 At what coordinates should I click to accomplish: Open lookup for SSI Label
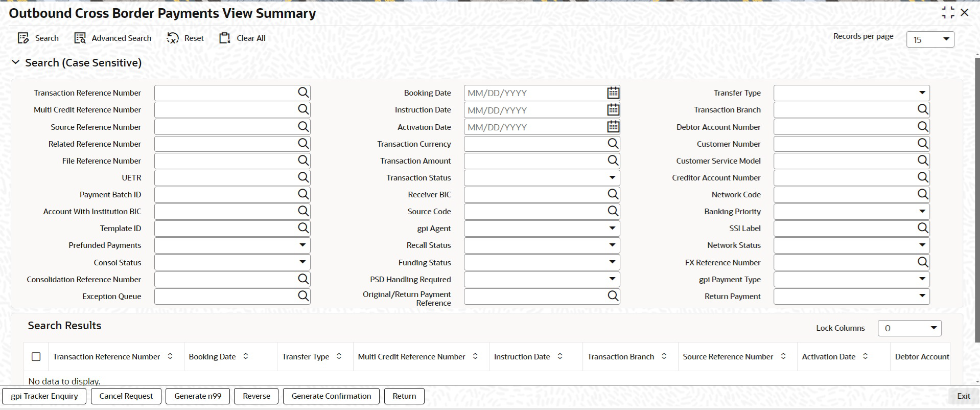pyautogui.click(x=923, y=228)
